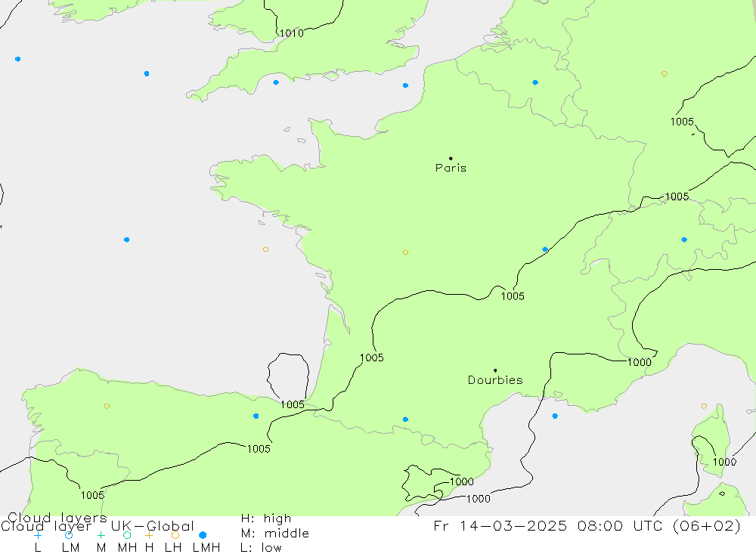Click the orange cloud circle in central France
Screen dimensions: 756x554
click(405, 252)
